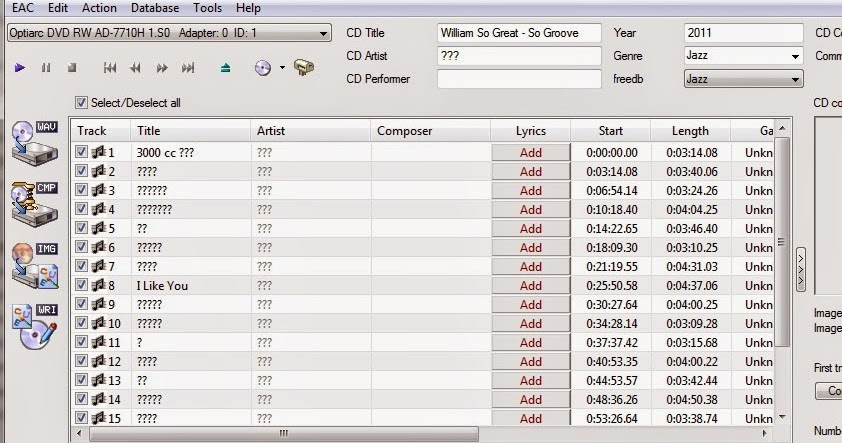Uncheck the track 6 checkbox
Viewport: 842px width, 443px height.
(81, 247)
